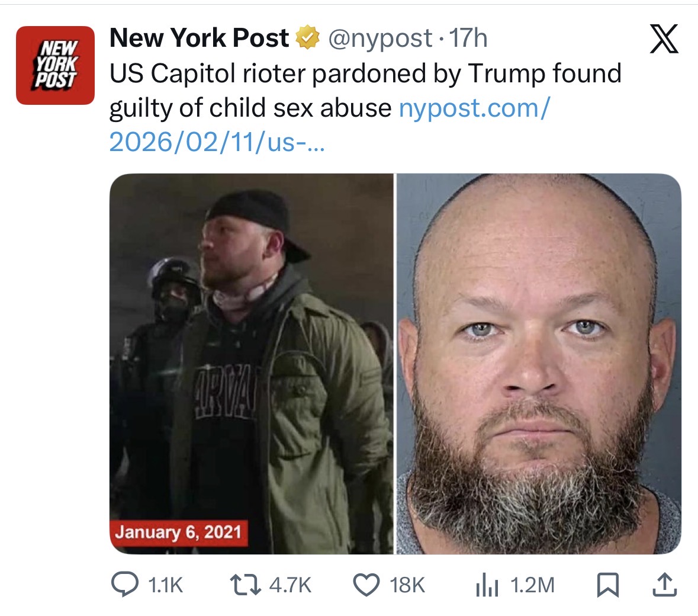Open the New York Post profile avatar

55,66
